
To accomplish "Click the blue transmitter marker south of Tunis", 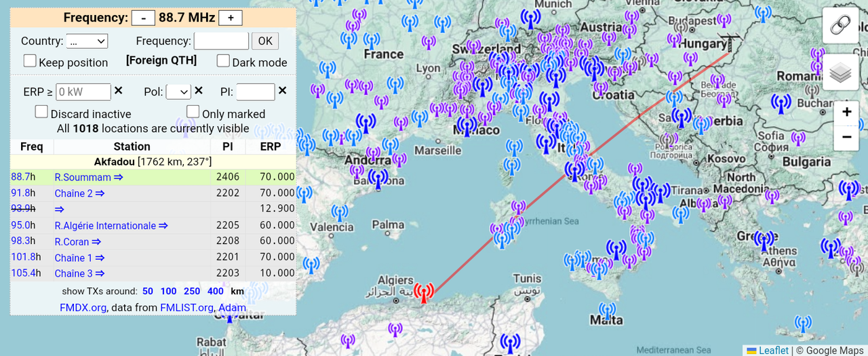I will (x=510, y=343).
